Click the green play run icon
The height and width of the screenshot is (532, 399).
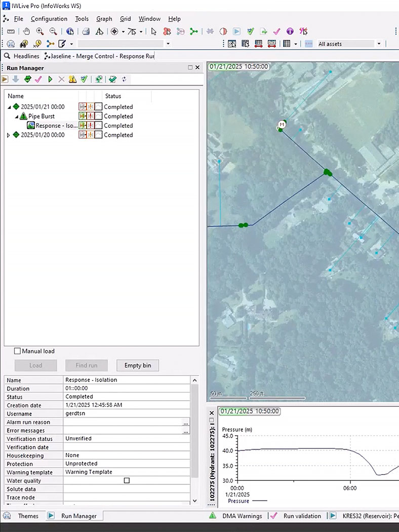pos(50,79)
